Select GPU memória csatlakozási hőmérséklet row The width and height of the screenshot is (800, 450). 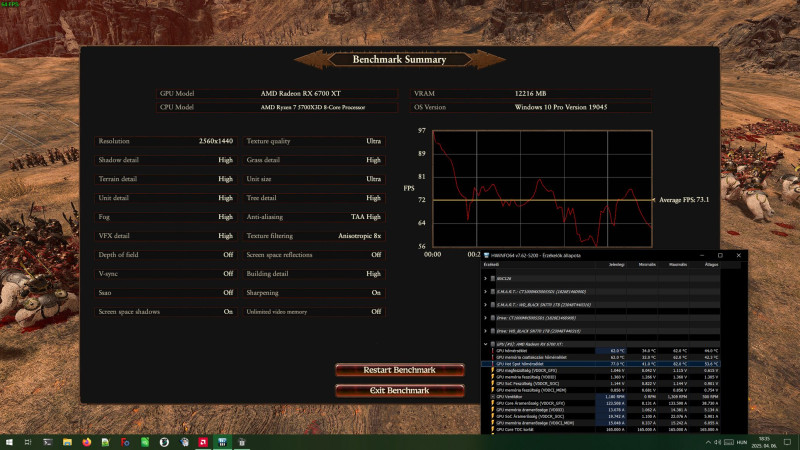[601, 357]
